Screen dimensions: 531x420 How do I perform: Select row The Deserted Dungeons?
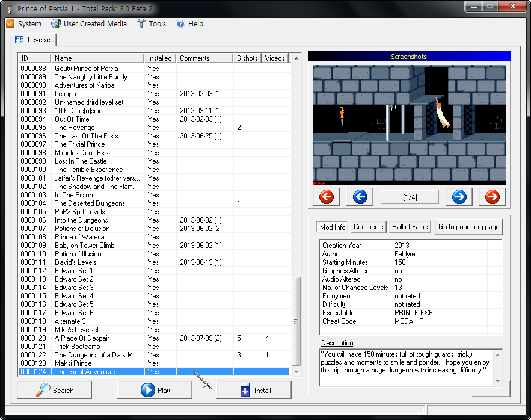[x=153, y=203]
